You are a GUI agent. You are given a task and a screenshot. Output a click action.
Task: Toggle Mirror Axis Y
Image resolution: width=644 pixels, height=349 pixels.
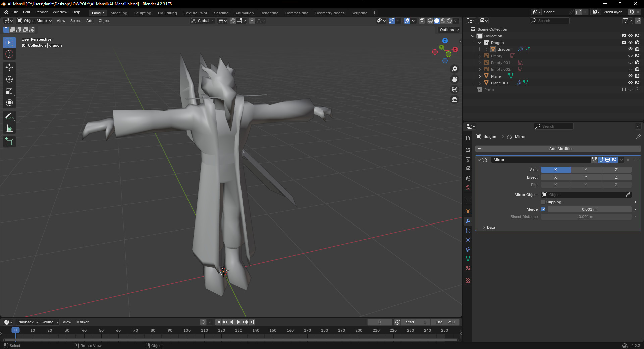pos(586,170)
